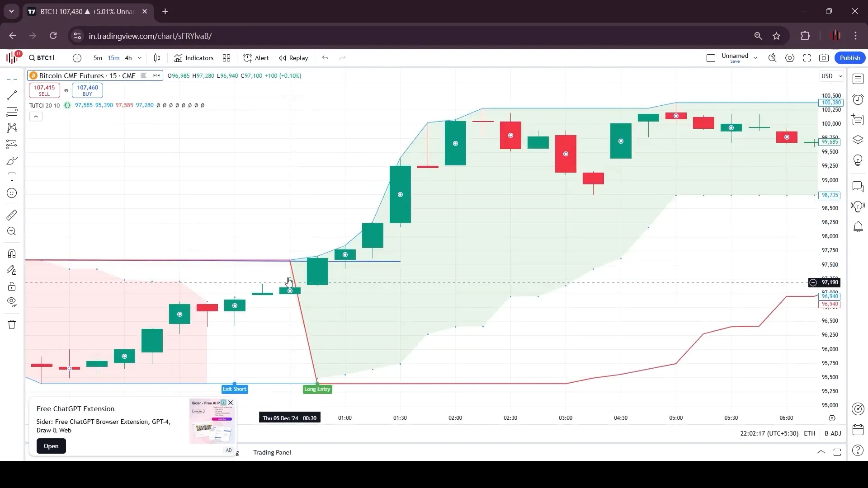Screen dimensions: 868x488
Task: Click the Exit Short button
Action: [234, 389]
